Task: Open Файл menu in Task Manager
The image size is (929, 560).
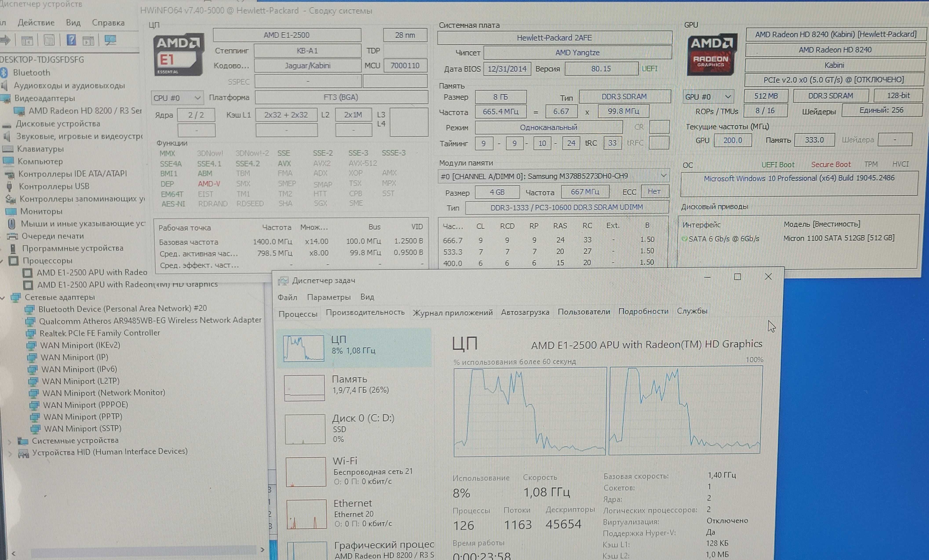Action: [287, 297]
